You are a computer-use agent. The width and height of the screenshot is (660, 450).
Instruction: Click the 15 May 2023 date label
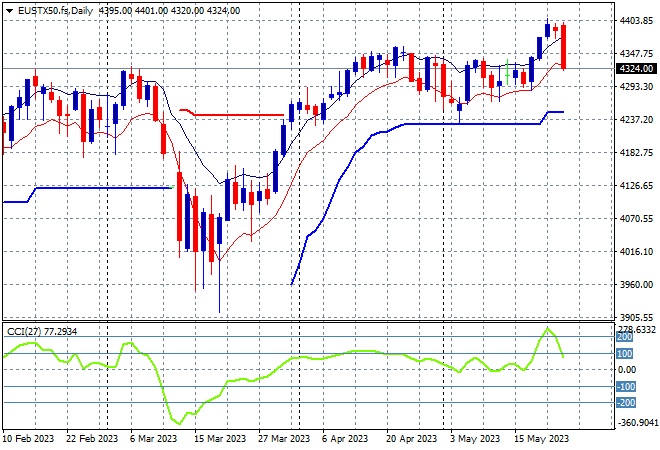coord(541,439)
